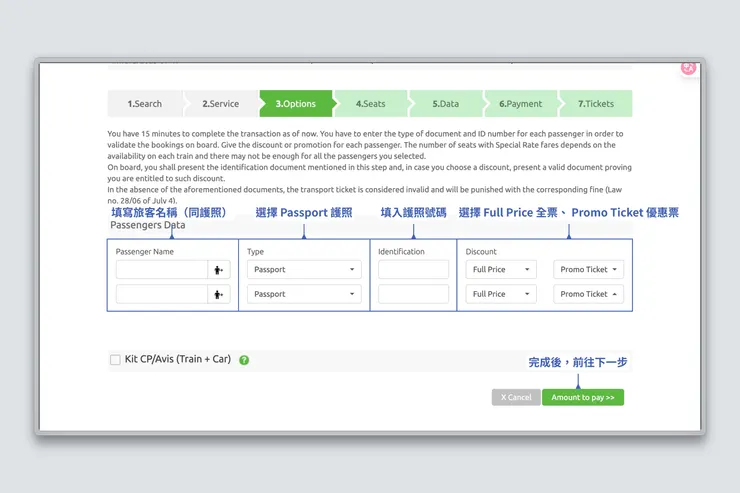Screen dimensions: 740x493
Task: Click the Type column label
Action: (x=255, y=252)
